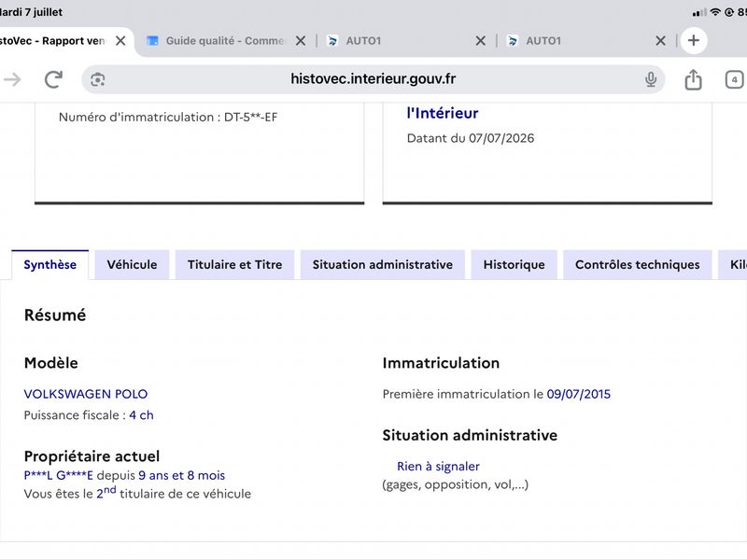
Task: Show the open tabs overview counter
Action: 734,79
